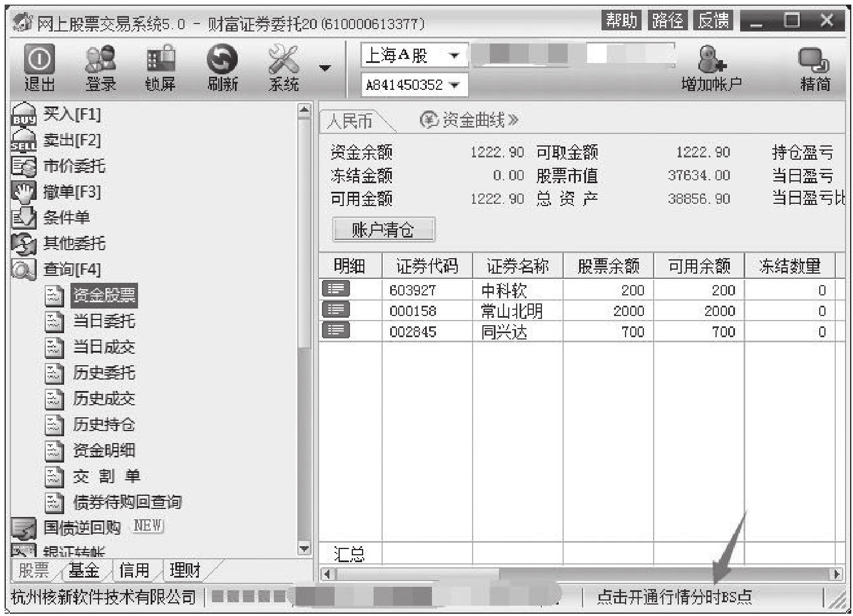Select 资金明细 under 查询
Screen dimensions: 853x616
coord(104,451)
